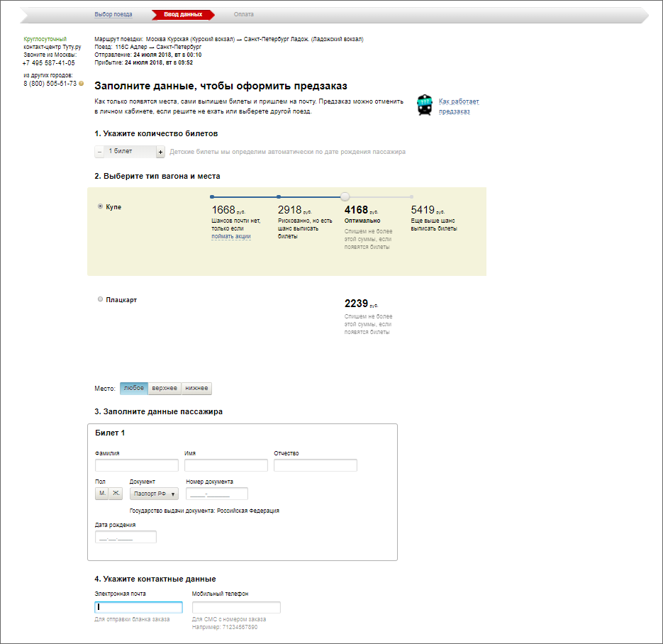Viewport: 663px width, 644px height.
Task: Click the train preorder mascot icon
Action: (x=424, y=105)
